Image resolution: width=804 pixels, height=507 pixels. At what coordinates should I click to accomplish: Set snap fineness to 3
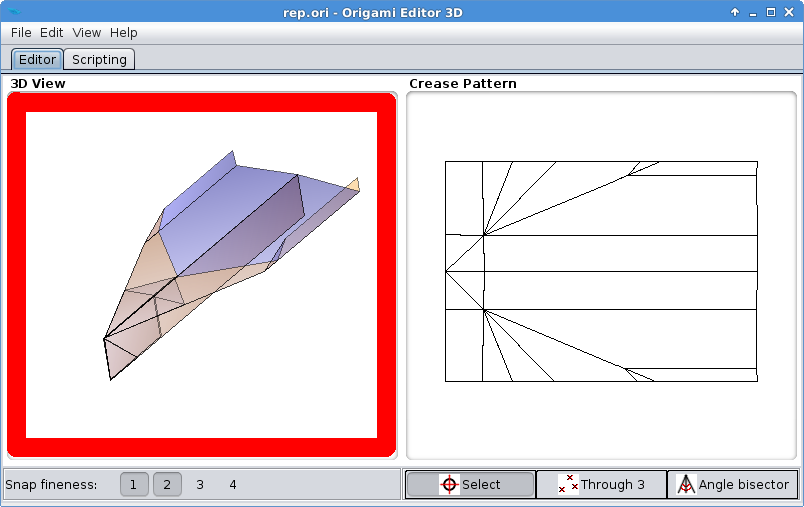(200, 484)
